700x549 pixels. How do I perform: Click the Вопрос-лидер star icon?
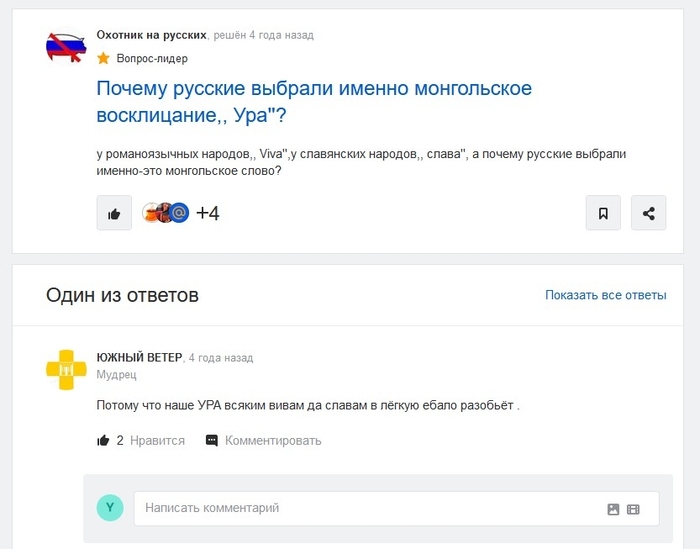click(103, 58)
